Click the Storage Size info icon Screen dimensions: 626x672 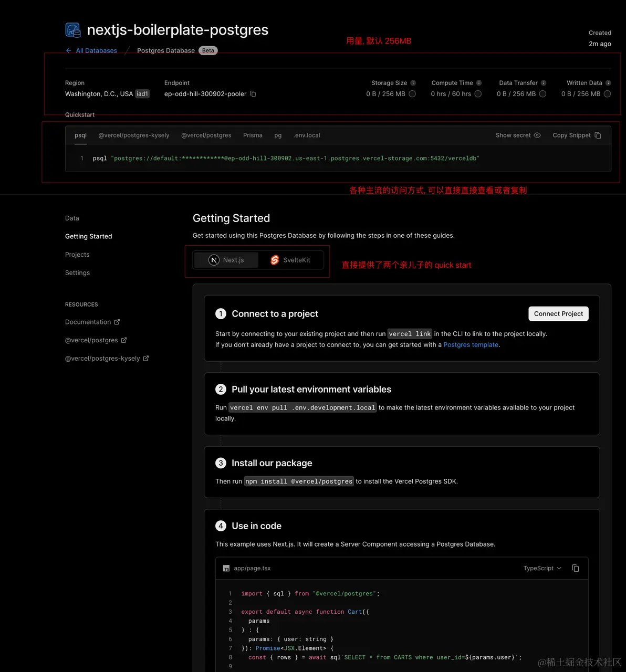413,83
